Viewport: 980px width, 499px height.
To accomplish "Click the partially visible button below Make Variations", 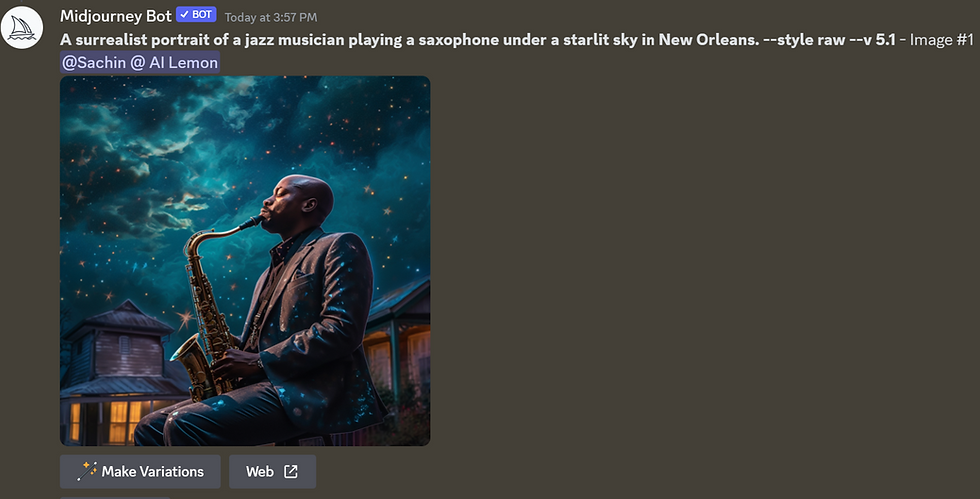I will 115,498.
